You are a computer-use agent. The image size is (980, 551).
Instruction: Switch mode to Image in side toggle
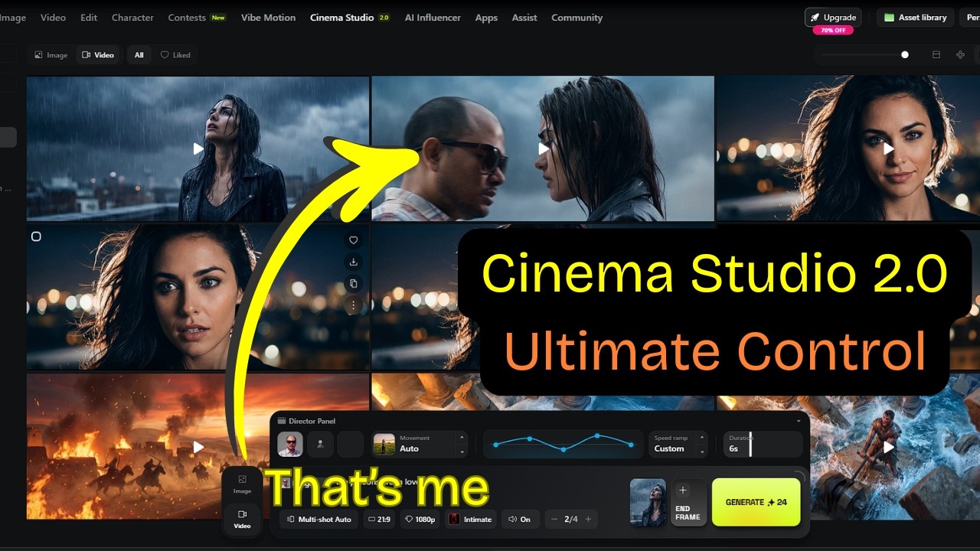tap(242, 484)
